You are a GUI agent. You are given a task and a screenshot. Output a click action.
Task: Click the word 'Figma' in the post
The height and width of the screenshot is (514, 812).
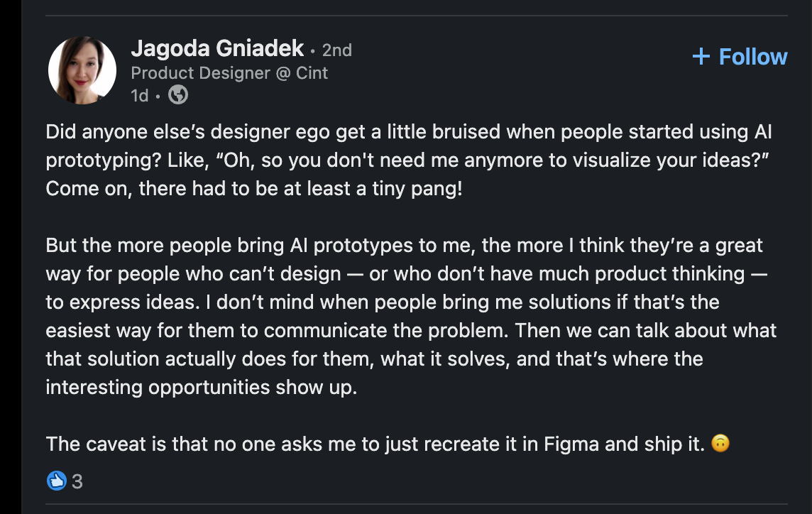pyautogui.click(x=572, y=444)
